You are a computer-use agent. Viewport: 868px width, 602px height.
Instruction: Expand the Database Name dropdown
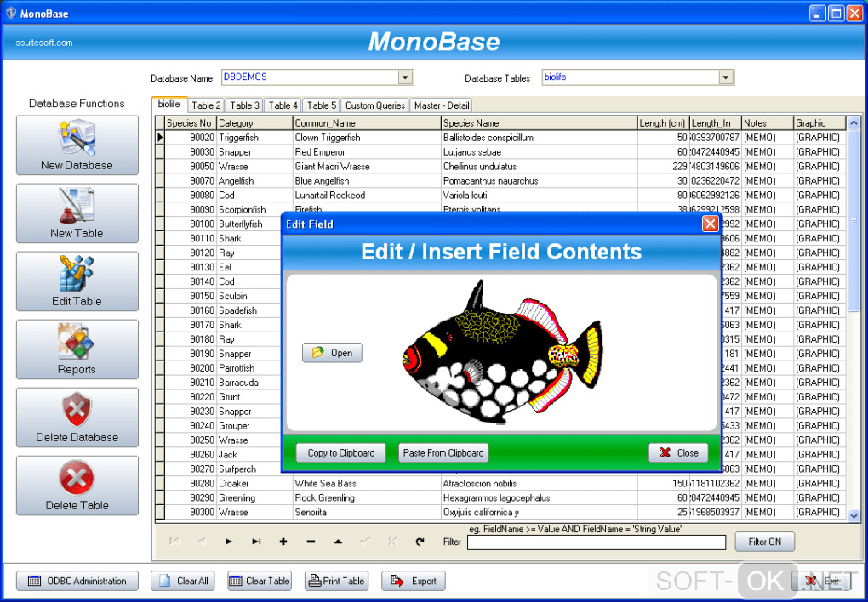[406, 77]
